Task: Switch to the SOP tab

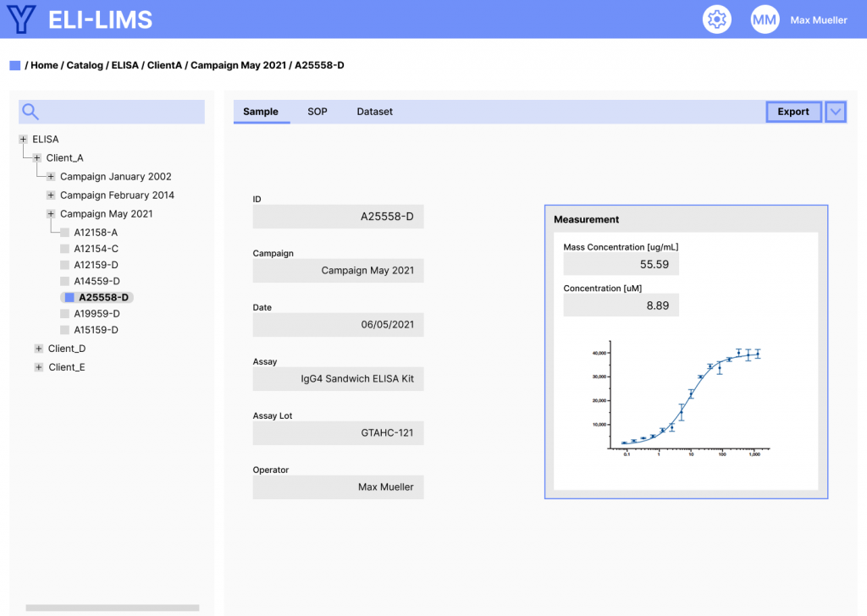Action: [x=317, y=112]
